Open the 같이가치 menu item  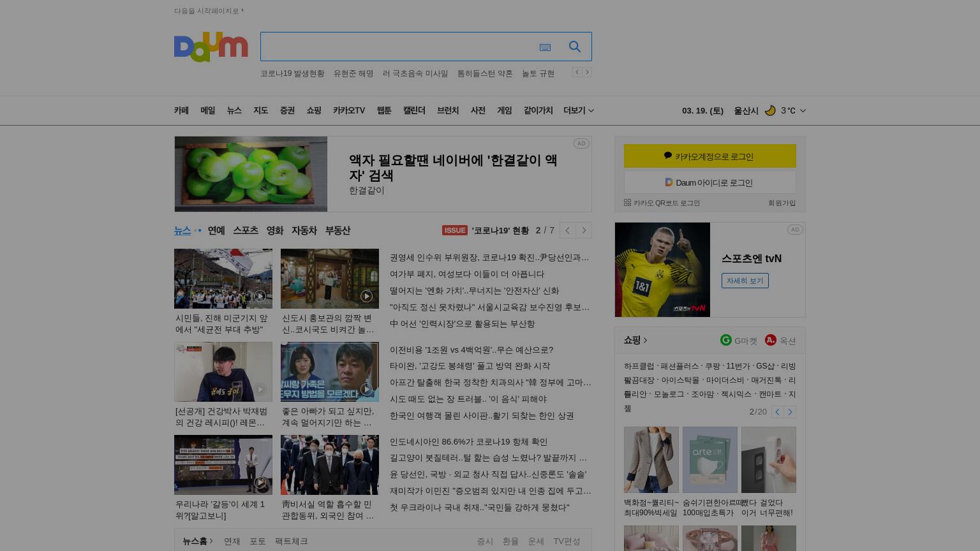538,110
